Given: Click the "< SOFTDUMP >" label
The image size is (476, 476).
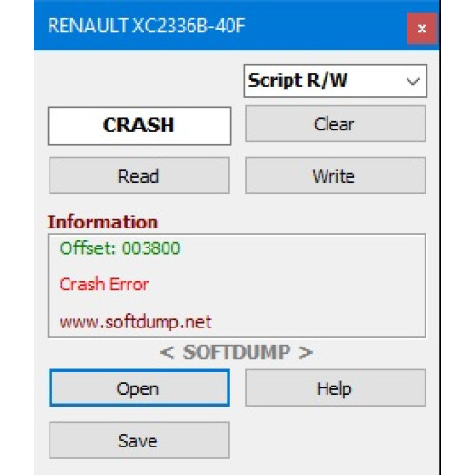Looking at the screenshot, I should coord(236,352).
